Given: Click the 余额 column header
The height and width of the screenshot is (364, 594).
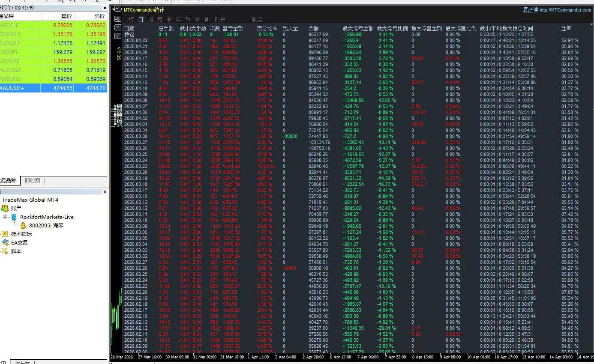Looking at the screenshot, I should pyautogui.click(x=314, y=28).
